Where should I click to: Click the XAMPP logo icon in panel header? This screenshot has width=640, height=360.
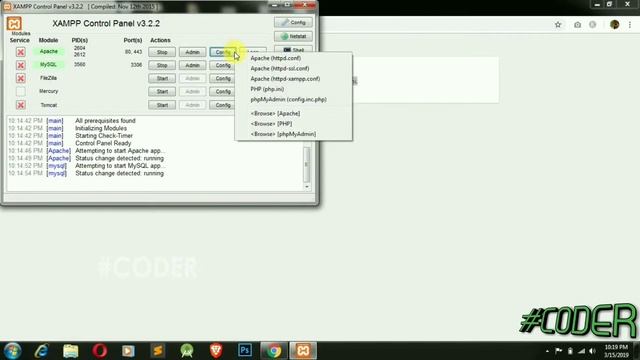[x=14, y=24]
